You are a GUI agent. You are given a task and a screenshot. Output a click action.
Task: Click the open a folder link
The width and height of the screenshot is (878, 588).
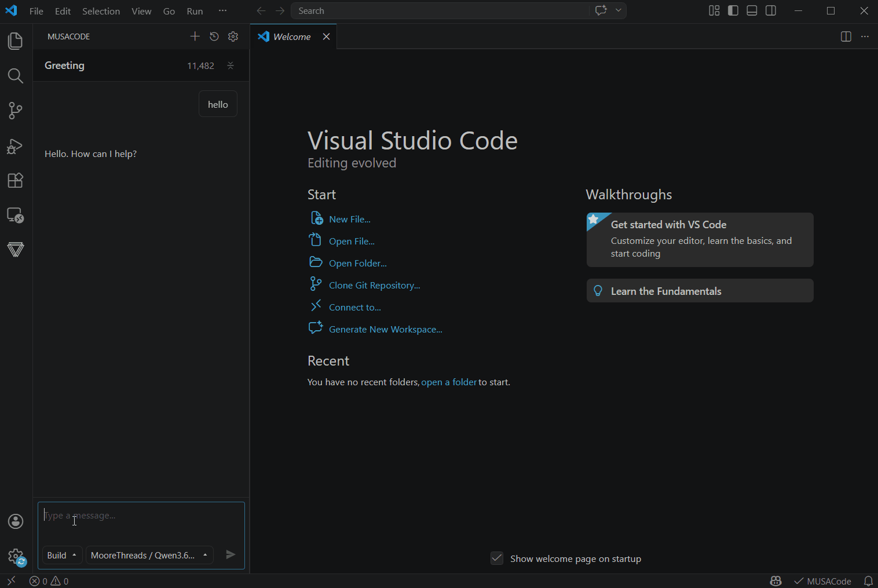449,382
